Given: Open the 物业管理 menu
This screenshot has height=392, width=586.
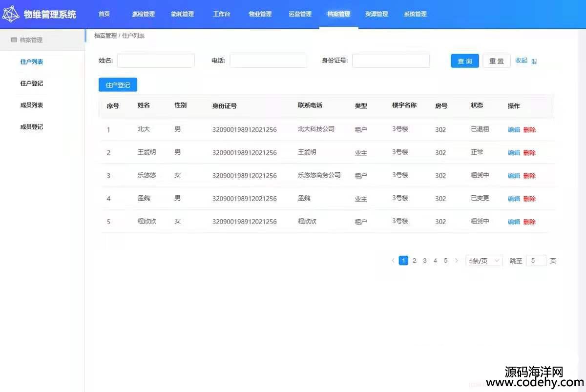Looking at the screenshot, I should [x=260, y=14].
